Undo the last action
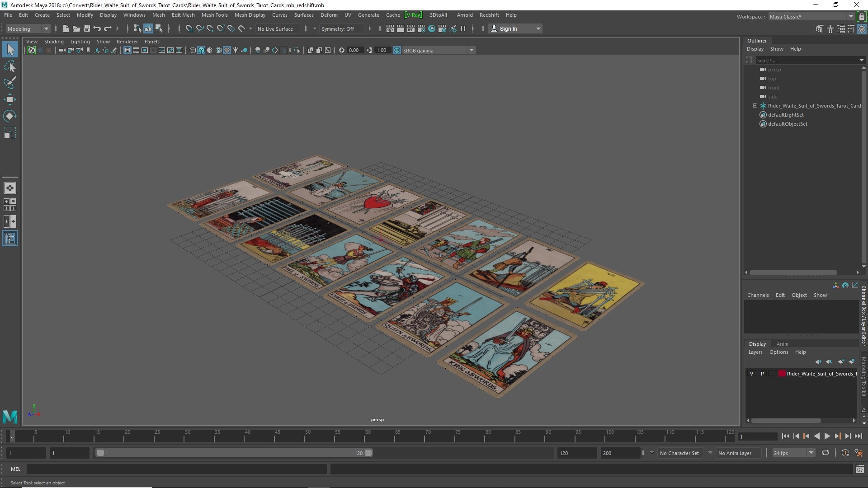868x488 pixels. pyautogui.click(x=97, y=28)
